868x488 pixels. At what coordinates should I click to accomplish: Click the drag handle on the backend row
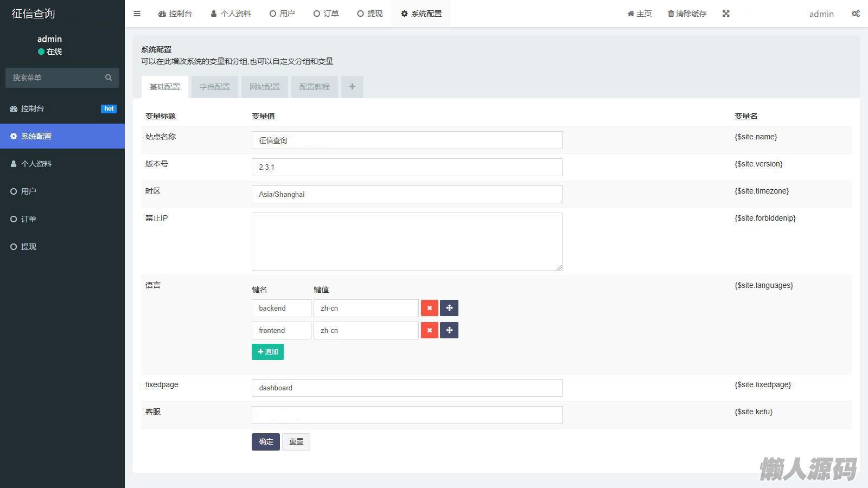[x=449, y=308]
